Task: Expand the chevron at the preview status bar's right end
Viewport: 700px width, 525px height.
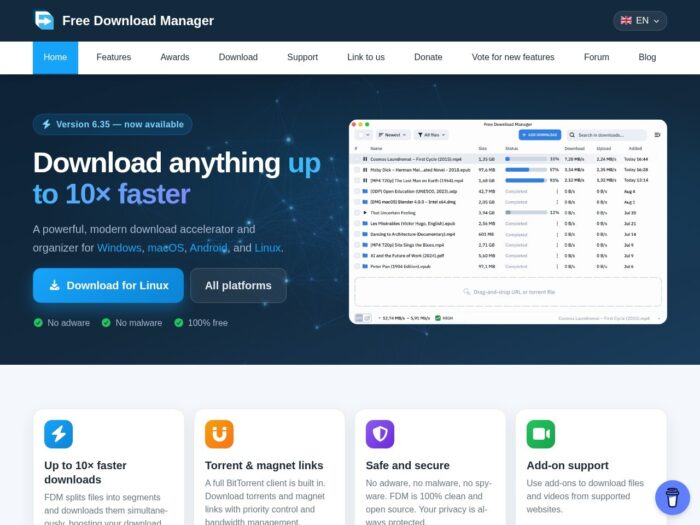Action: [x=658, y=318]
